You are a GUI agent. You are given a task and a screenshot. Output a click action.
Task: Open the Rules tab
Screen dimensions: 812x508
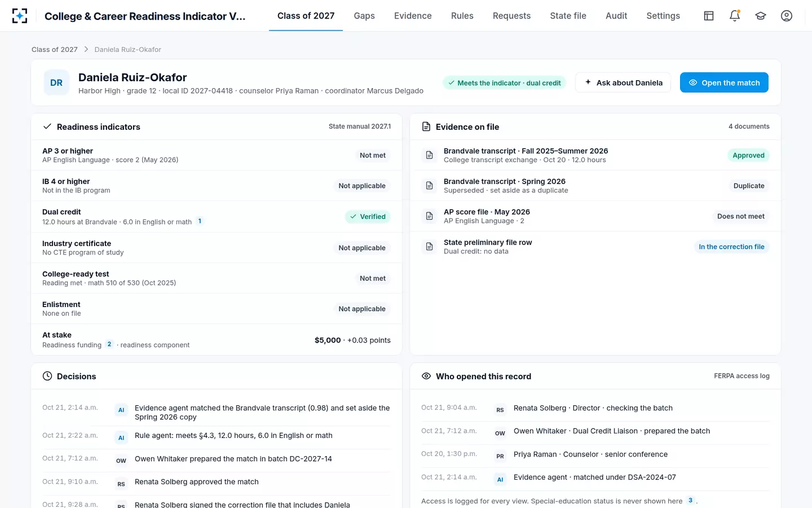[462, 16]
